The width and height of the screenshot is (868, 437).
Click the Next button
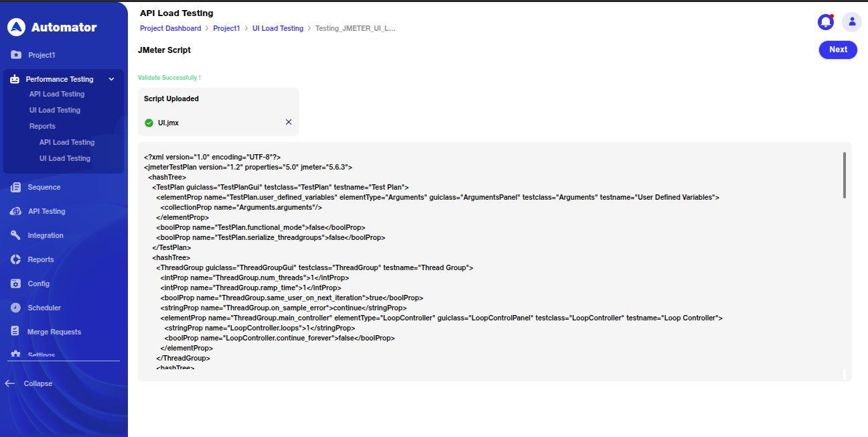(x=838, y=50)
